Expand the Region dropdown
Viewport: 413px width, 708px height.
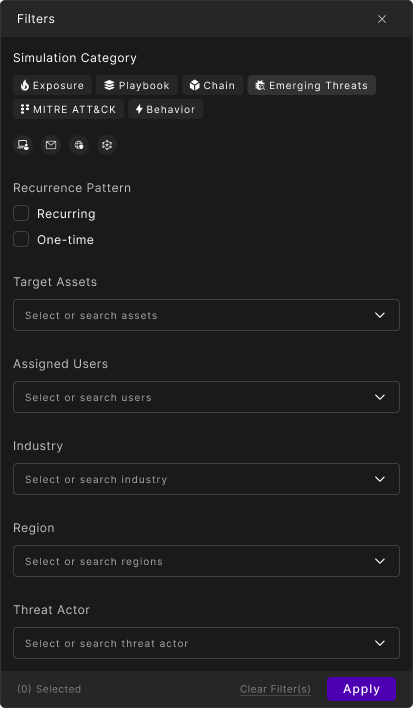[206, 561]
